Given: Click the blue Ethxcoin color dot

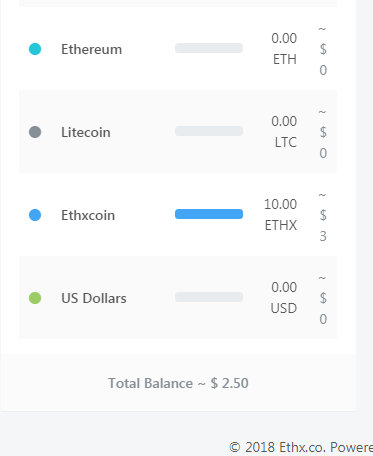Looking at the screenshot, I should (35, 215).
